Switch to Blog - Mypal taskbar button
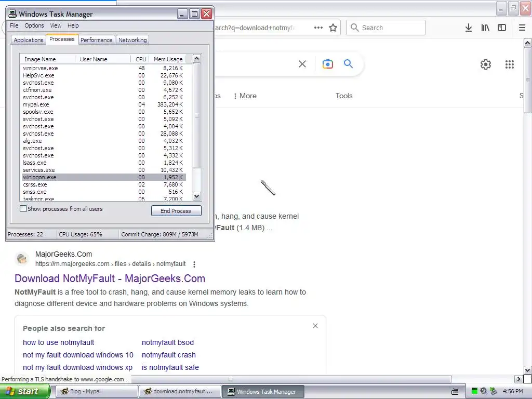Viewport: 532px width, 399px height. tap(96, 391)
